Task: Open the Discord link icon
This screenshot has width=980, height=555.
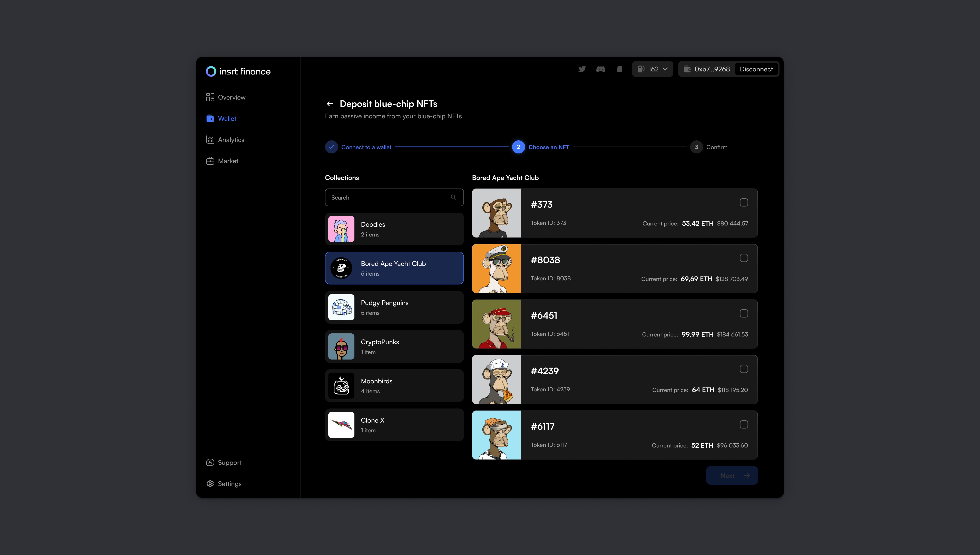Action: tap(601, 69)
